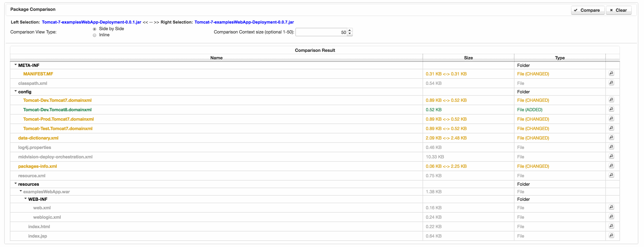Select web.xml file name

coord(42,208)
